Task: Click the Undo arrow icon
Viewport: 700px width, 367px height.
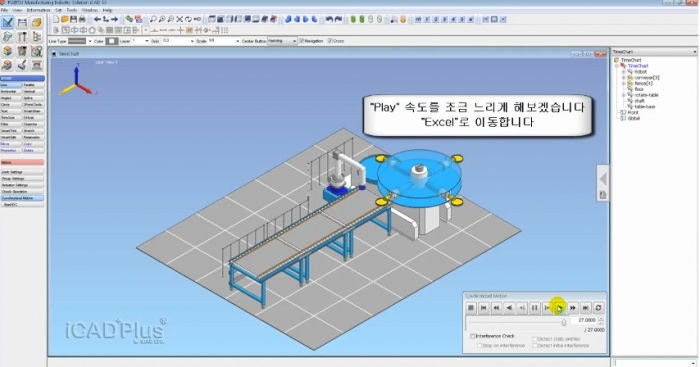Action: point(329,19)
